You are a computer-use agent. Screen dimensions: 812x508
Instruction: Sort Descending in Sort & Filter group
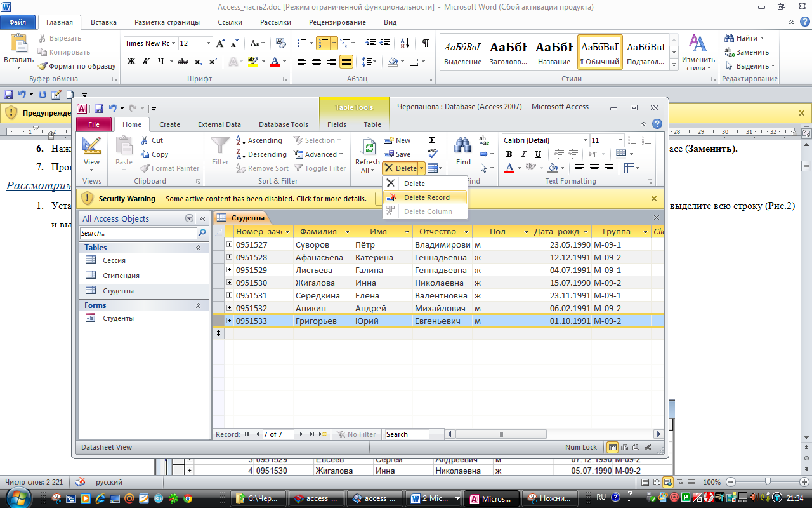(x=261, y=154)
